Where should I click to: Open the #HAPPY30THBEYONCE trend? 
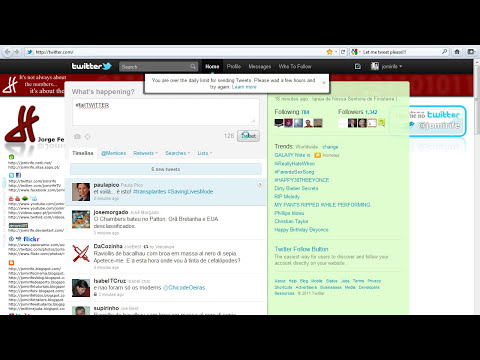click(302, 180)
